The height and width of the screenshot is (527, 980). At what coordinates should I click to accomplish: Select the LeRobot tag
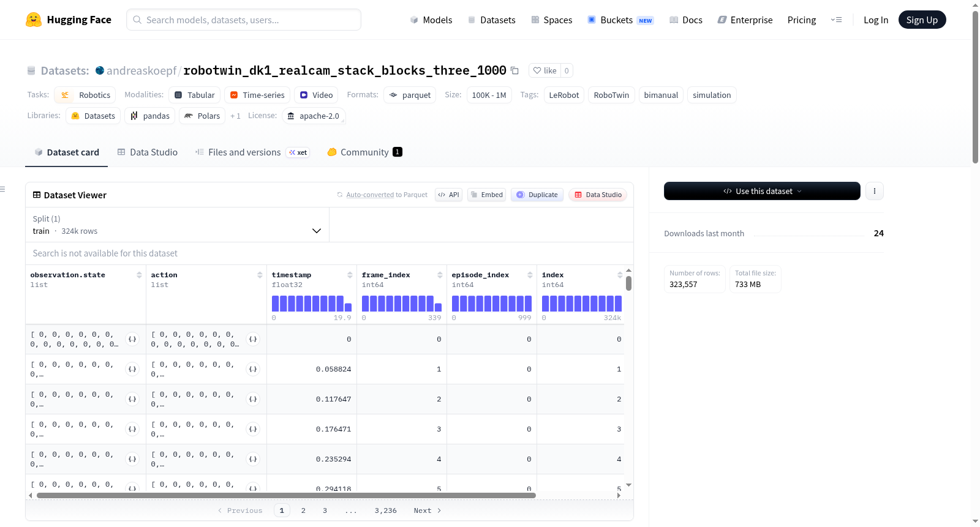pos(564,95)
